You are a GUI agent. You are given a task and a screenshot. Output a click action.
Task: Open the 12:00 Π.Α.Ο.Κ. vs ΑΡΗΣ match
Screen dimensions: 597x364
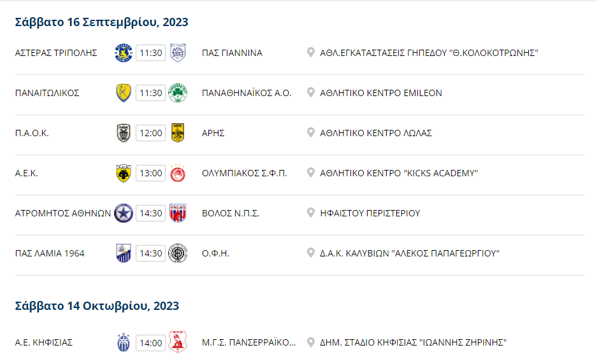151,133
